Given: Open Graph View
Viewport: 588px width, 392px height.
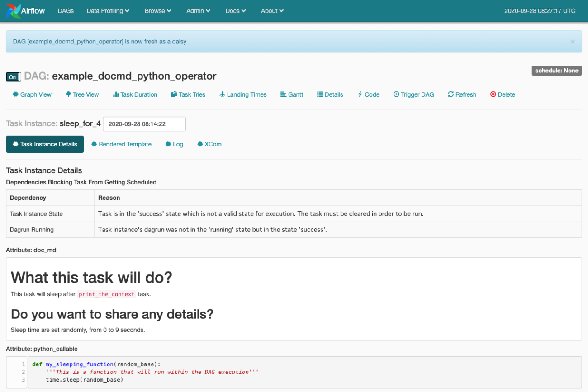Looking at the screenshot, I should tap(32, 94).
